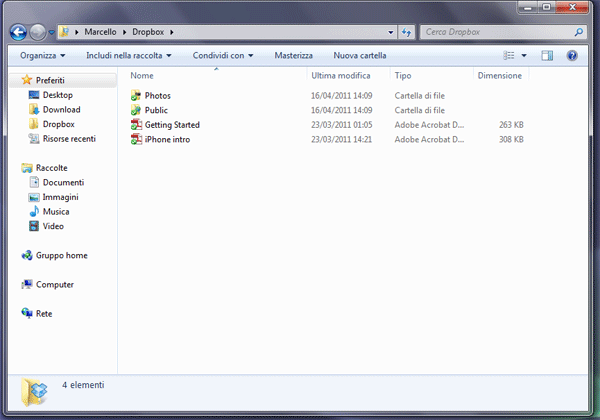The image size is (600, 420).
Task: Select the Photos folder row
Action: click(x=327, y=96)
